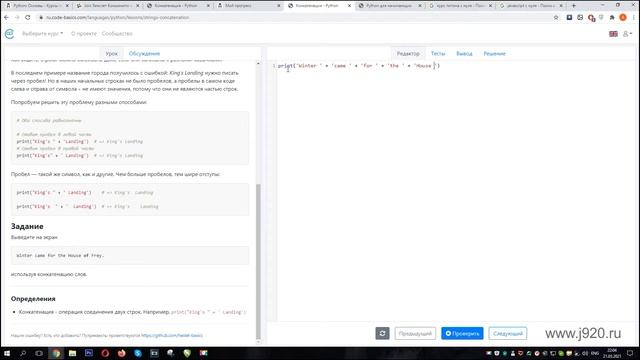Switch to the 'Python Основы' browser tab

click(x=37, y=6)
